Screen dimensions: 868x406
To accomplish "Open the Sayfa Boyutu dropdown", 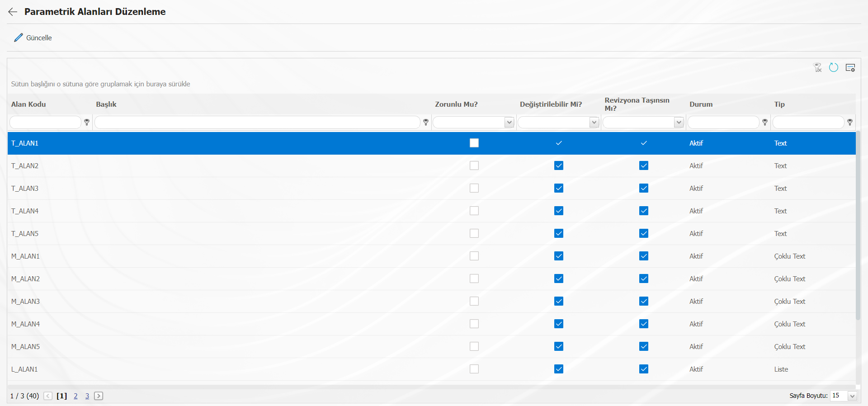I will pos(852,396).
